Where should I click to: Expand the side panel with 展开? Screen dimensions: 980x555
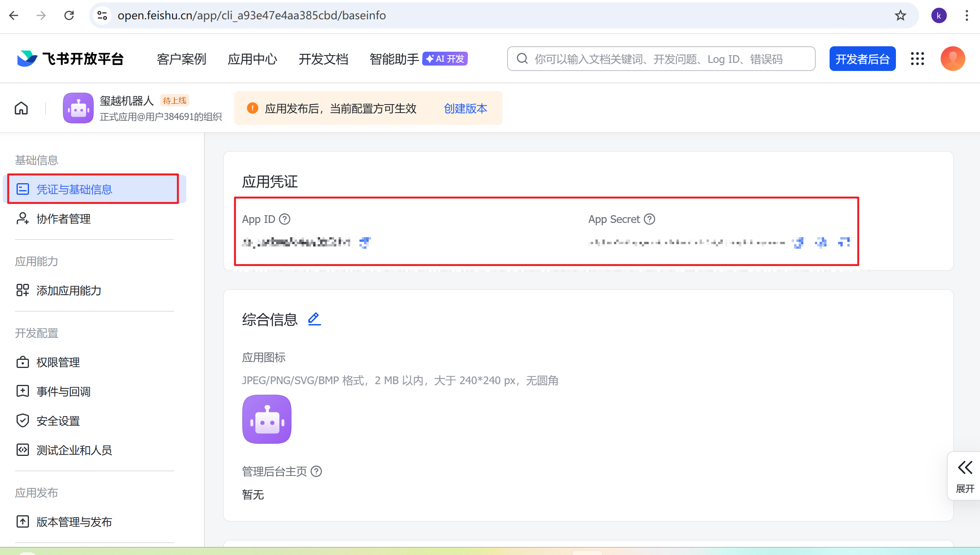965,476
